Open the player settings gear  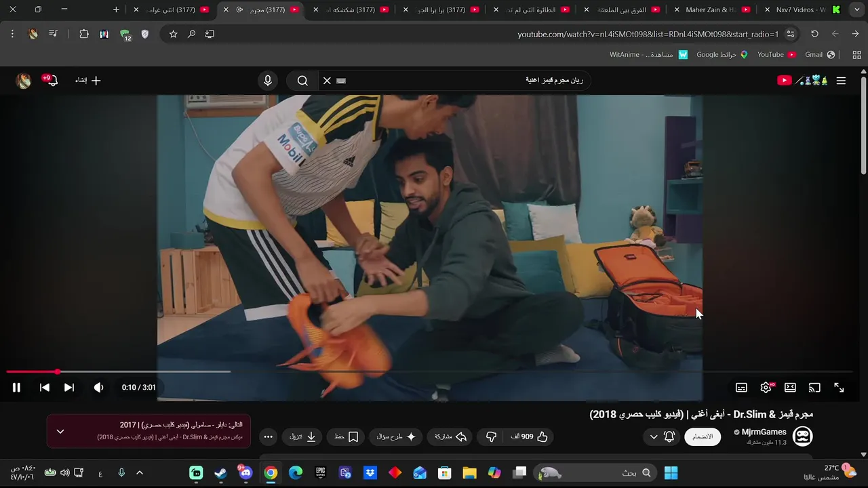[766, 388]
